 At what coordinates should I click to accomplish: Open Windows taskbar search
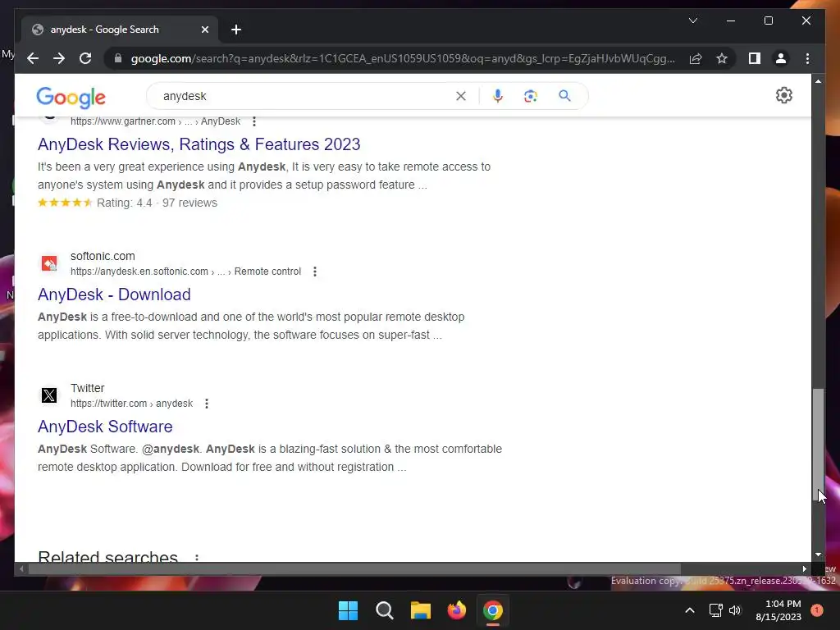[x=384, y=610]
